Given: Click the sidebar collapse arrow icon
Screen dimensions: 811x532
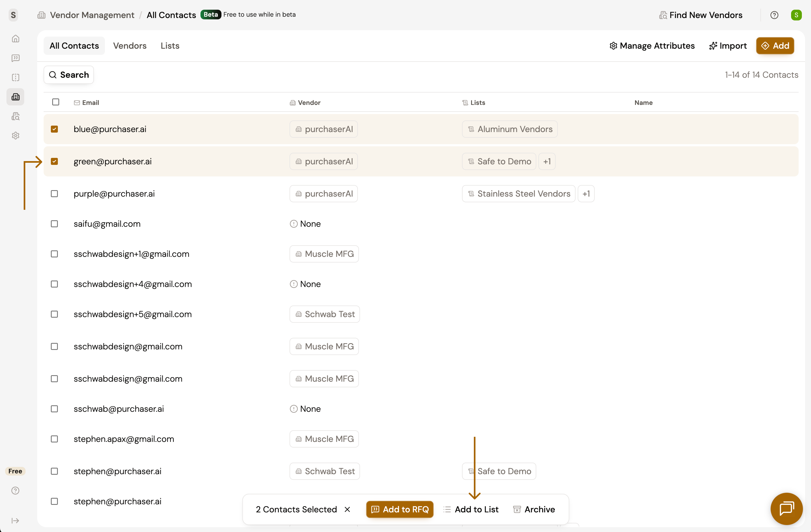Looking at the screenshot, I should click(x=15, y=520).
